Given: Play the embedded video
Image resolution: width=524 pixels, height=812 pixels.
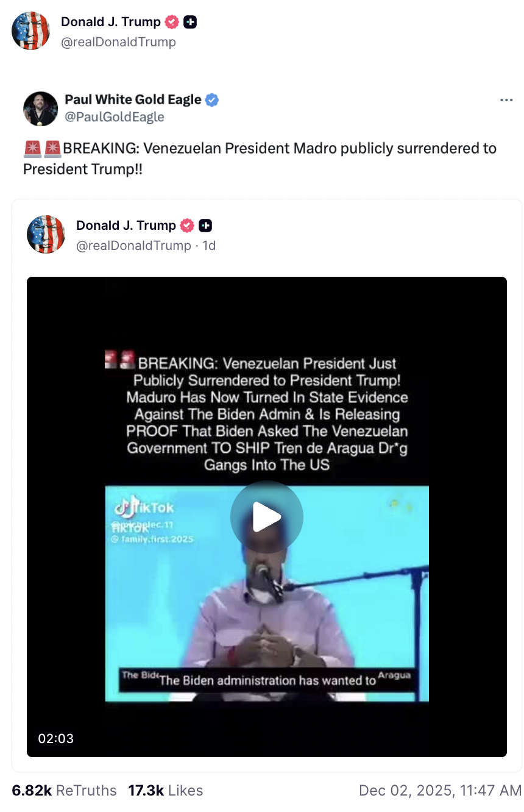Looking at the screenshot, I should click(x=266, y=517).
